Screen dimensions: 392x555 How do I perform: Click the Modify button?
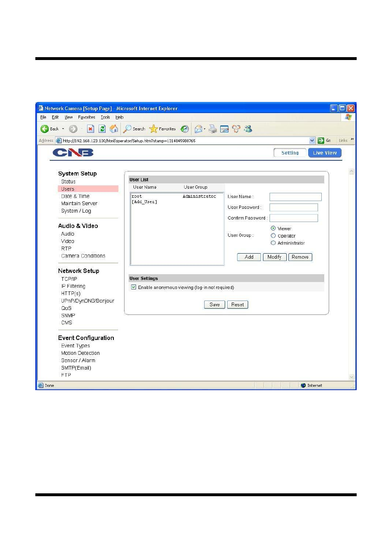[274, 257]
